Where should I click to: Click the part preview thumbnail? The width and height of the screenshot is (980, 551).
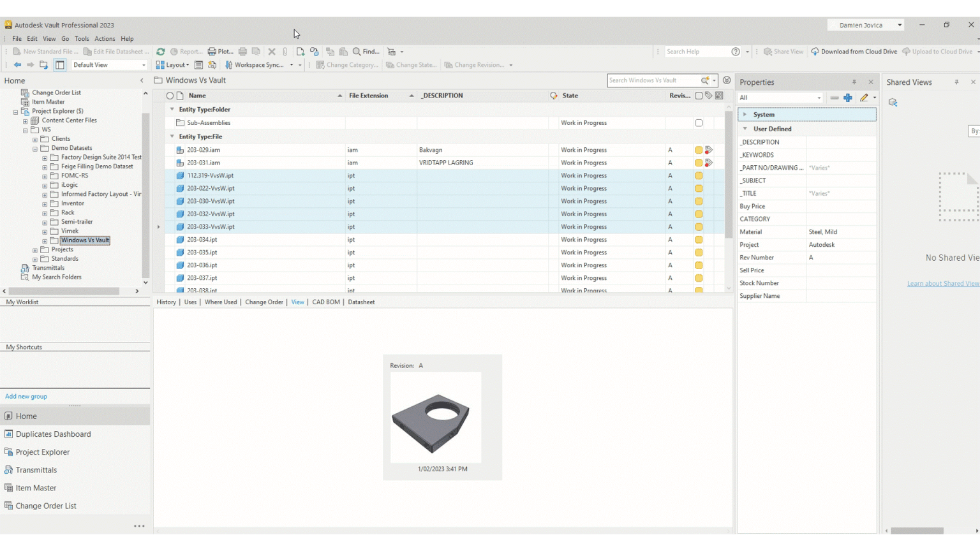435,416
